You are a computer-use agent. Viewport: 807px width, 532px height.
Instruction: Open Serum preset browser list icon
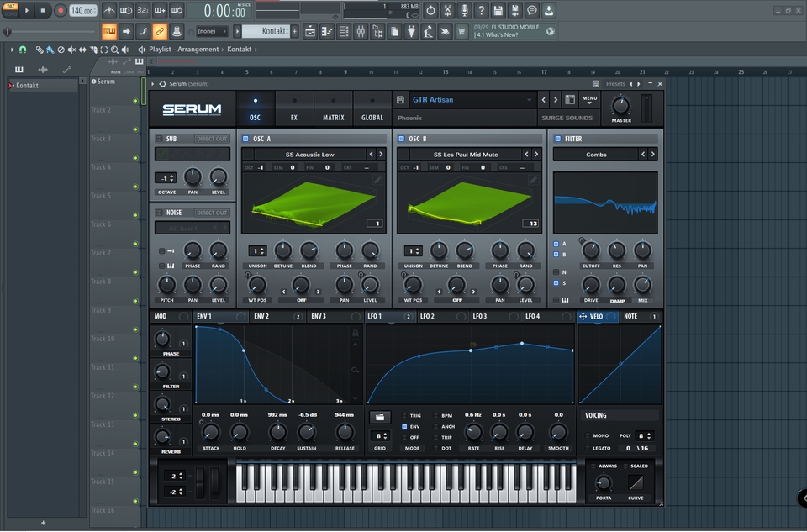tap(570, 100)
